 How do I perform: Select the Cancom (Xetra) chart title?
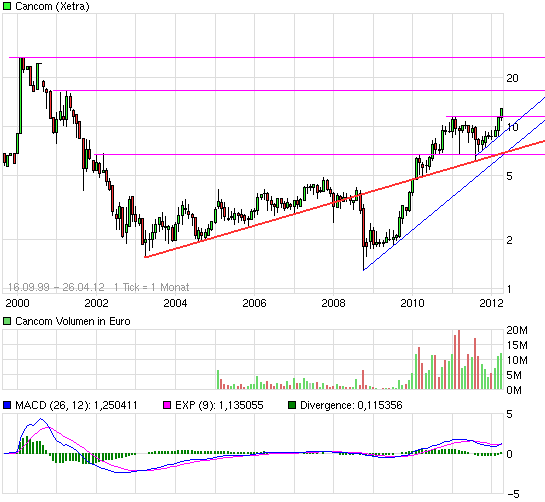point(52,6)
